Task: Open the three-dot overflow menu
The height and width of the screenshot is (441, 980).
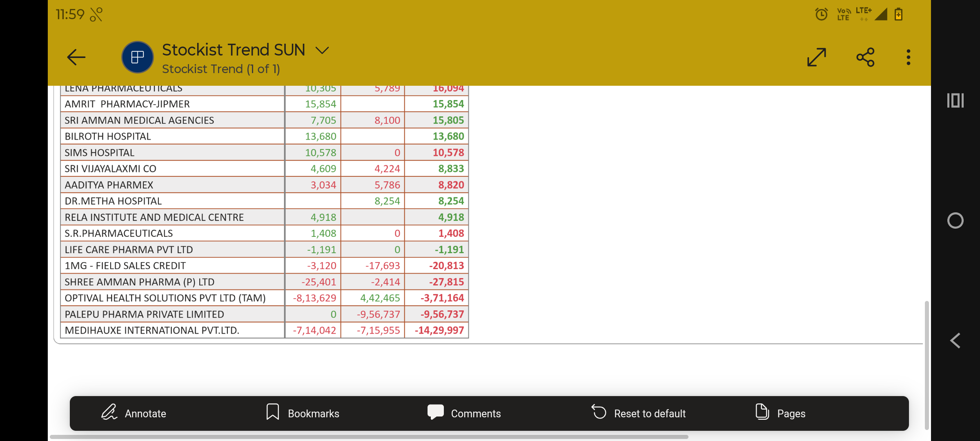Action: pyautogui.click(x=909, y=57)
